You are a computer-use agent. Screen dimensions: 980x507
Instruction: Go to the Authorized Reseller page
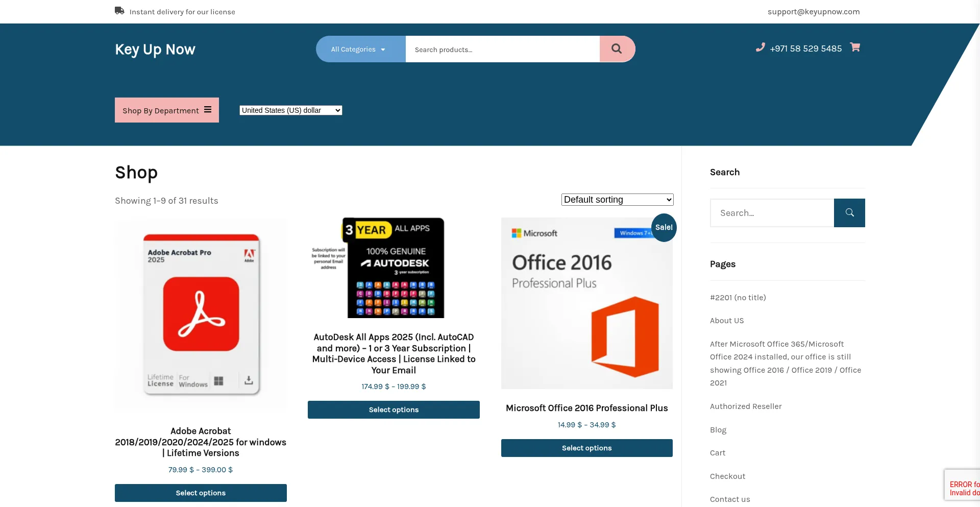click(745, 406)
